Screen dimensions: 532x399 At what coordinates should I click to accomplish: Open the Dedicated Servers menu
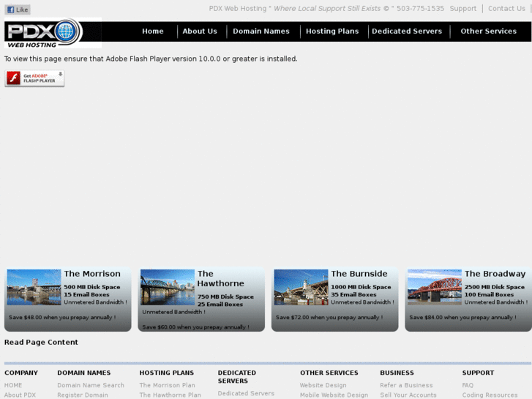tap(407, 31)
